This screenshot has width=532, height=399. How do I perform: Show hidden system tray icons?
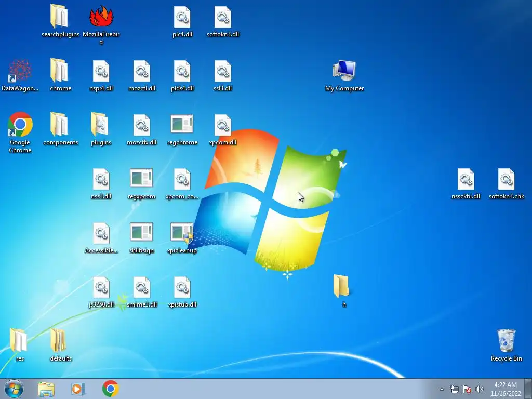click(x=442, y=389)
